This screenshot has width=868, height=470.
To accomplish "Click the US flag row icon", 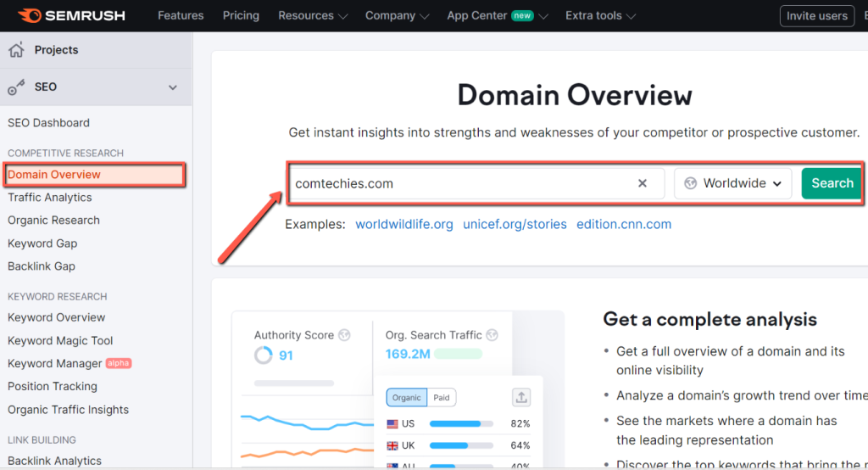I will [392, 423].
